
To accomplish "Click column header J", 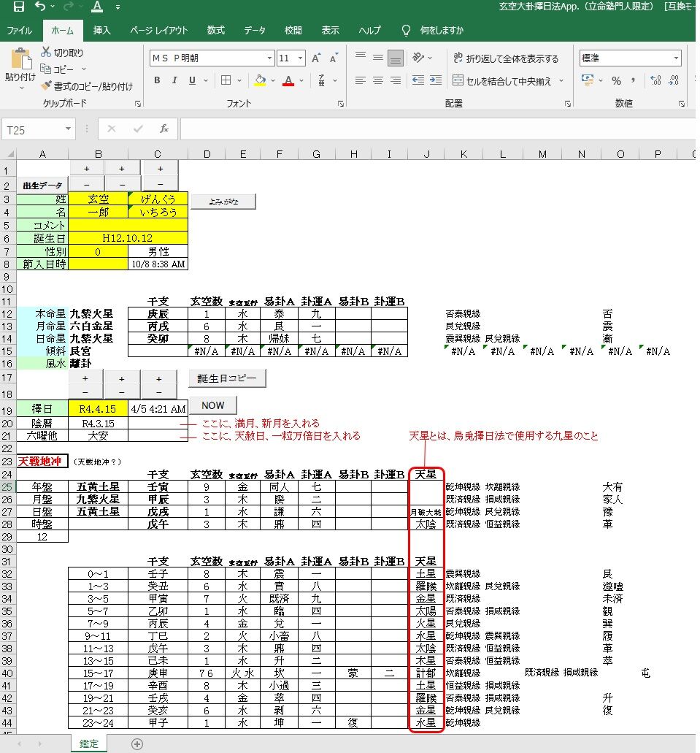I will [x=426, y=153].
